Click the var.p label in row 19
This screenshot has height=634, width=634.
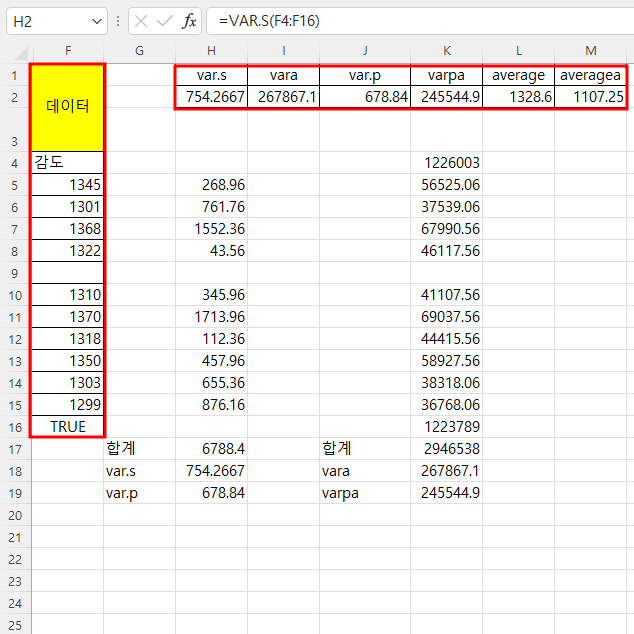[122, 494]
